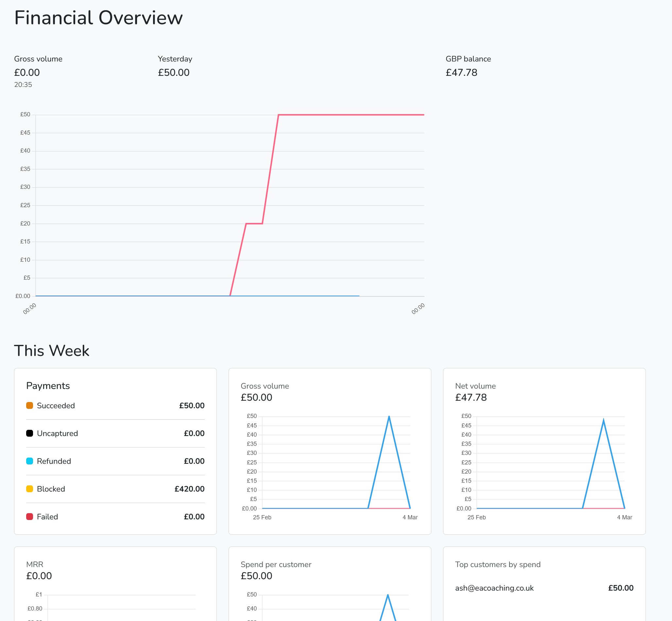Click the Top customers by spend title

[x=497, y=564]
